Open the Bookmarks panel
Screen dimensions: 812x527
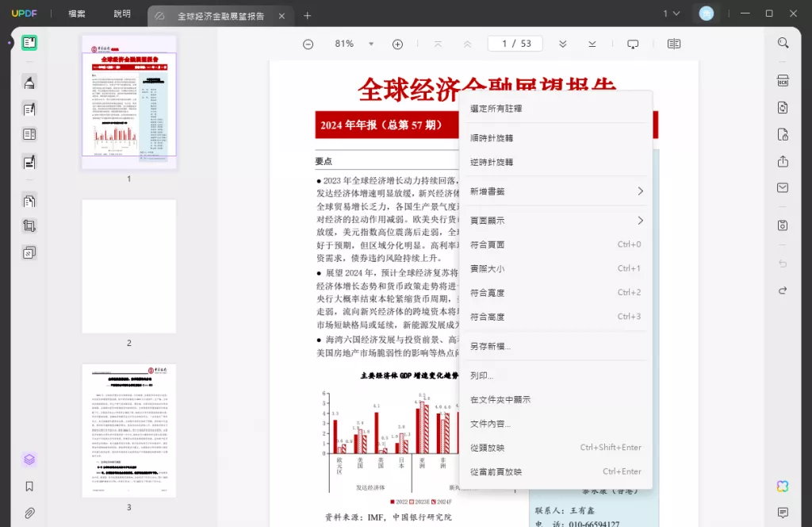point(29,486)
